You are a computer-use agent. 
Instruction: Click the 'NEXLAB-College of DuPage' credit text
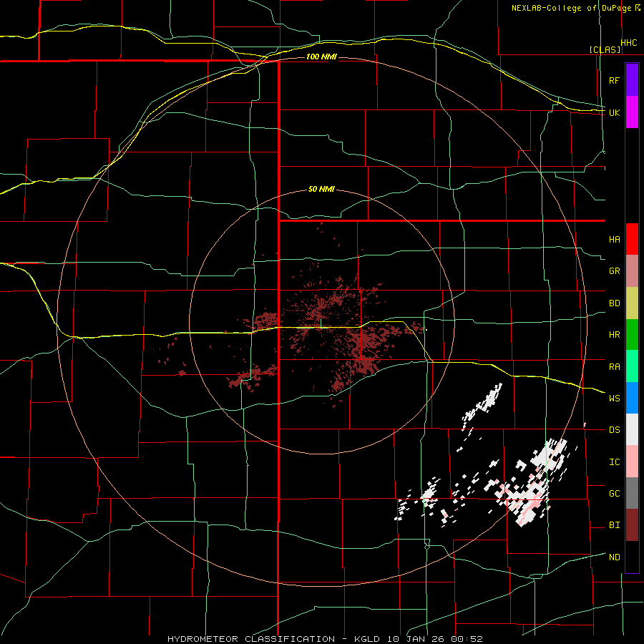(x=571, y=8)
